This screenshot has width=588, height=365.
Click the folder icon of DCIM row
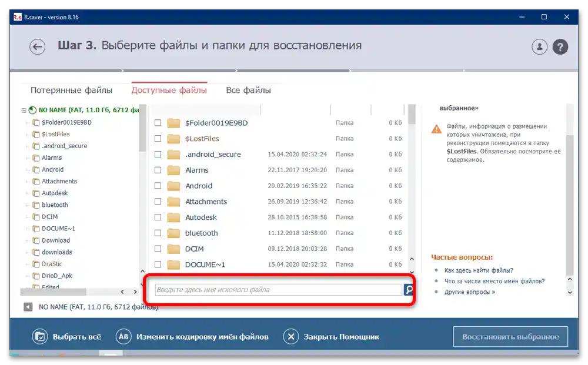(173, 249)
